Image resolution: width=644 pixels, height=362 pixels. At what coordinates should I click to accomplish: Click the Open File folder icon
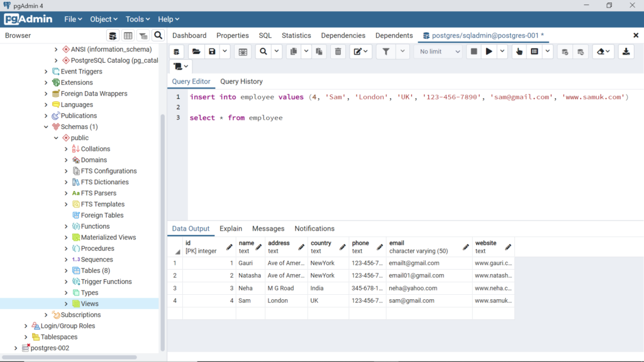[x=196, y=52]
